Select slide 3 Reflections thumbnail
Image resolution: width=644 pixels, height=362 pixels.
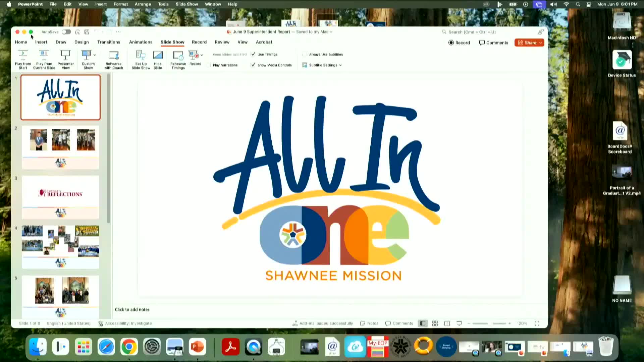tap(61, 197)
